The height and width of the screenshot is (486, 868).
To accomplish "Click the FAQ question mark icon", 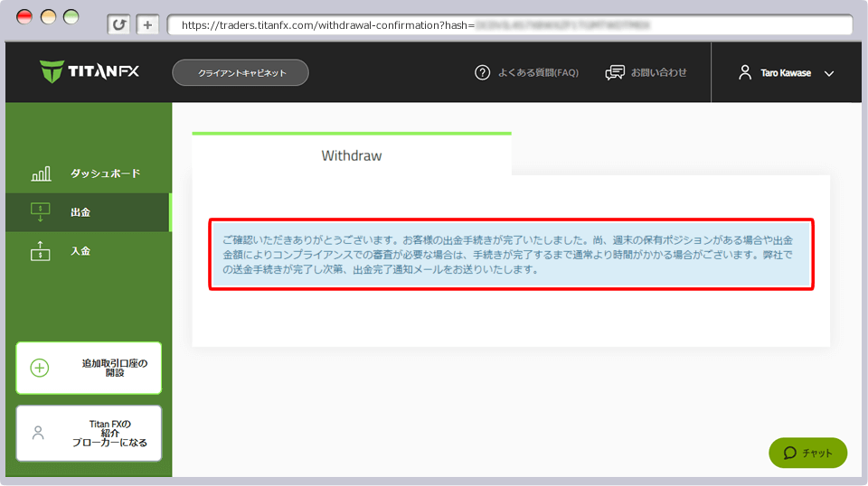I will click(483, 72).
